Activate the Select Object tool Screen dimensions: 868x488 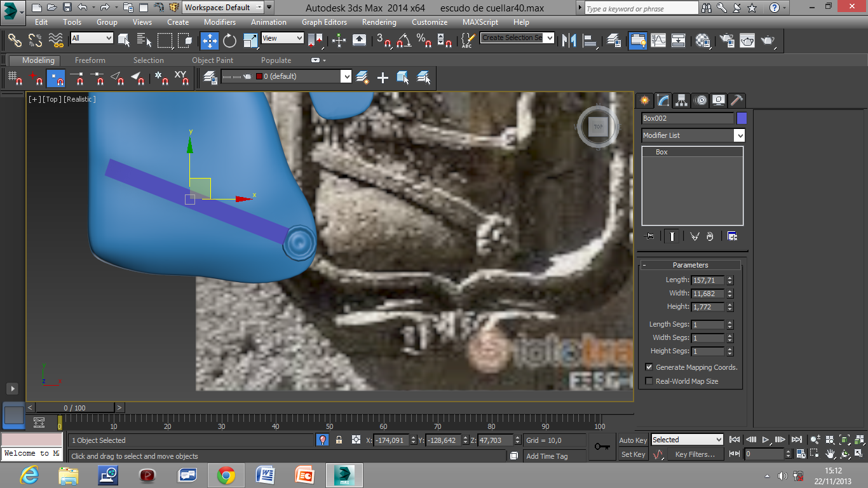tap(125, 41)
